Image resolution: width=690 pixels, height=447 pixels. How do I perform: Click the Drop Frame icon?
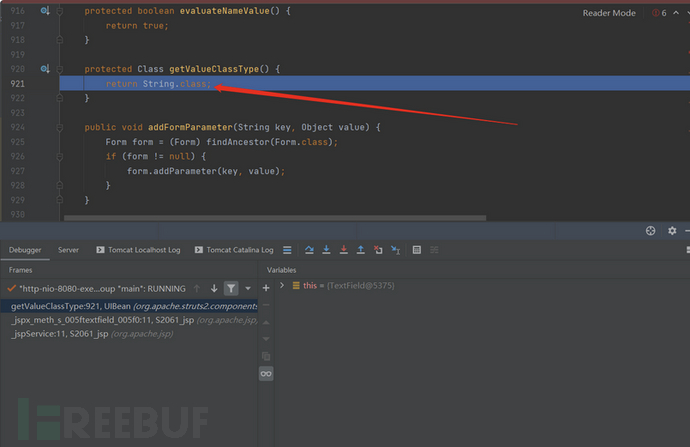(x=378, y=250)
